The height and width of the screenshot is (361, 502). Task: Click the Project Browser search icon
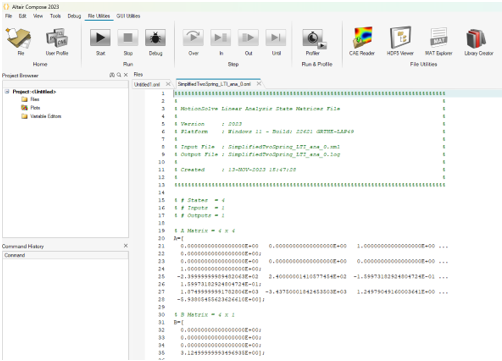click(x=119, y=75)
